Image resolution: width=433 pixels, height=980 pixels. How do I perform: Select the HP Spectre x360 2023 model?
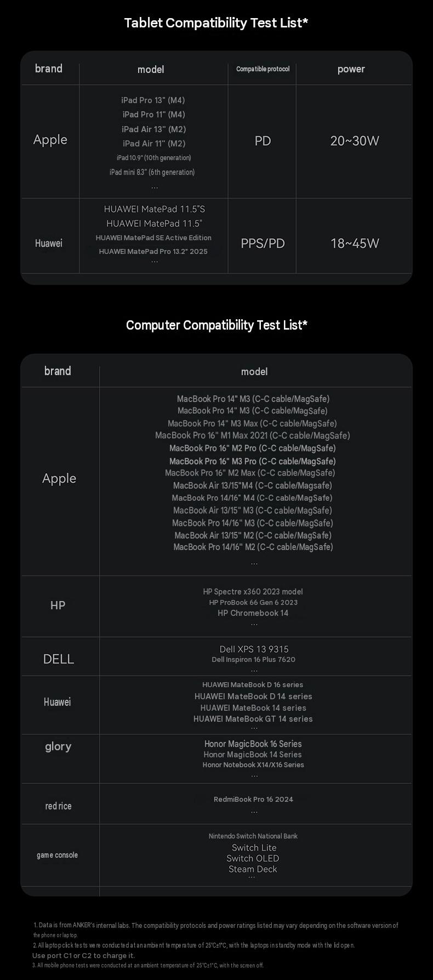253,592
